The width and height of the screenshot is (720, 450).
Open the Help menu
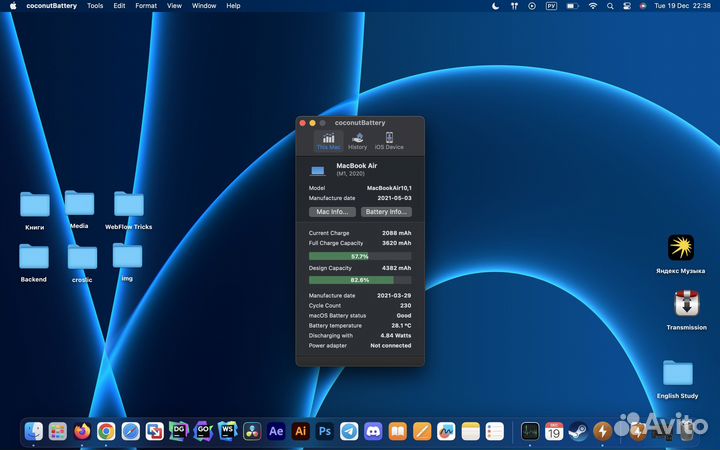233,6
